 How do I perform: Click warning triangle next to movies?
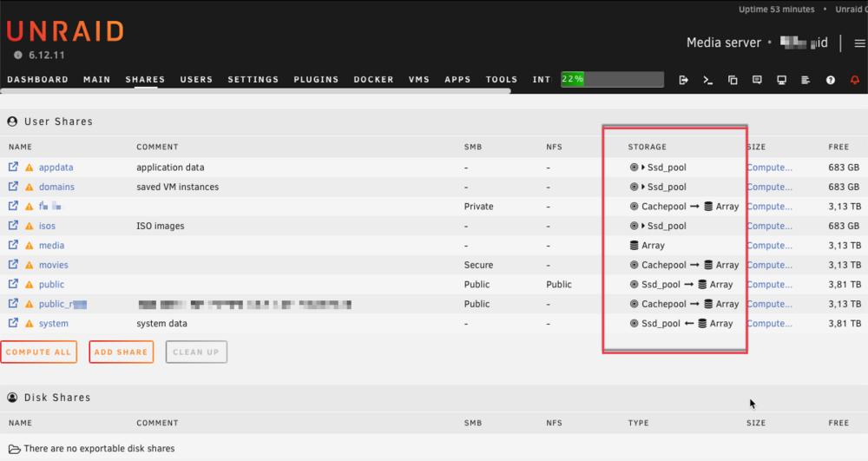click(30, 265)
